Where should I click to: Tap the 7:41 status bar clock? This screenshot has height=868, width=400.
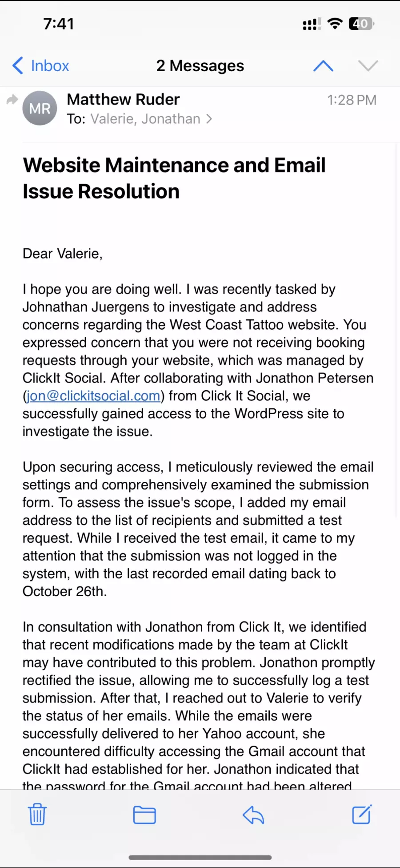tap(59, 24)
